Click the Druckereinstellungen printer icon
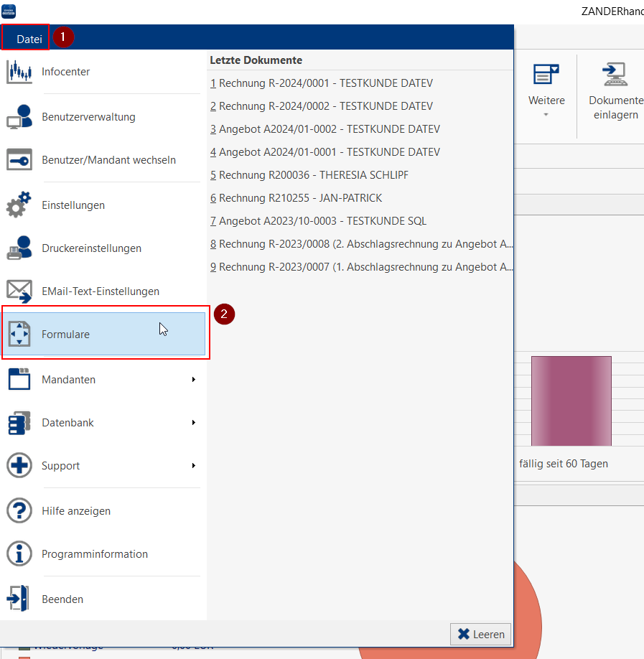Image resolution: width=644 pixels, height=659 pixels. tap(19, 248)
